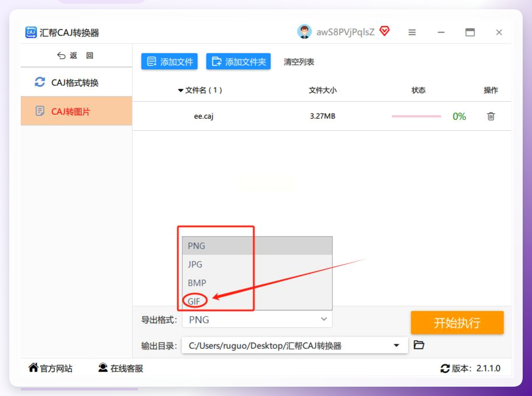The width and height of the screenshot is (532, 396).
Task: Browse output folder via folder icon
Action: point(419,345)
